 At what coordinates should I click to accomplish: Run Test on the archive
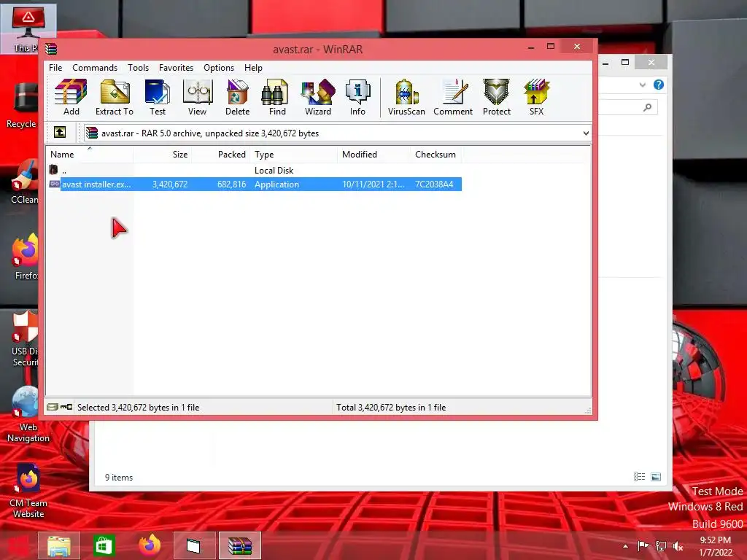point(158,98)
